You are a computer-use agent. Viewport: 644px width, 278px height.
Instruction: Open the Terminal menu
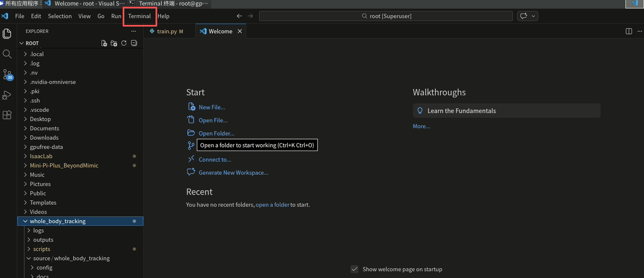tap(139, 16)
